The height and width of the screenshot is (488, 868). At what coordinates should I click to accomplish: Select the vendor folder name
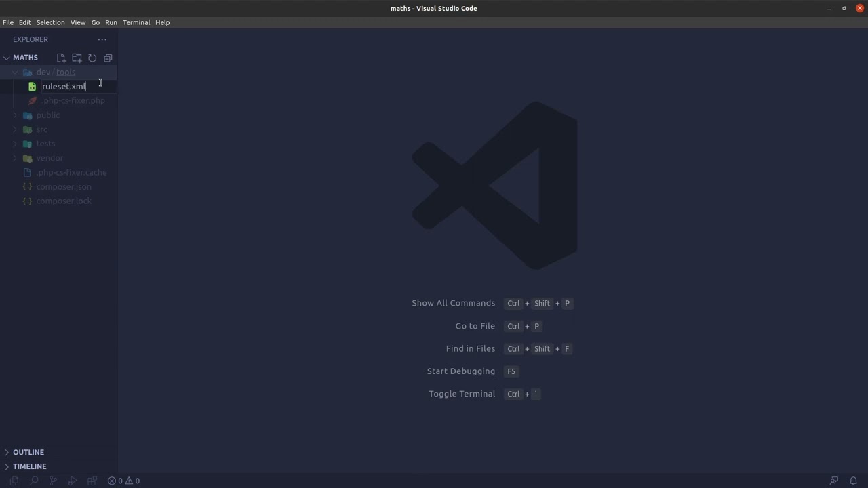50,158
